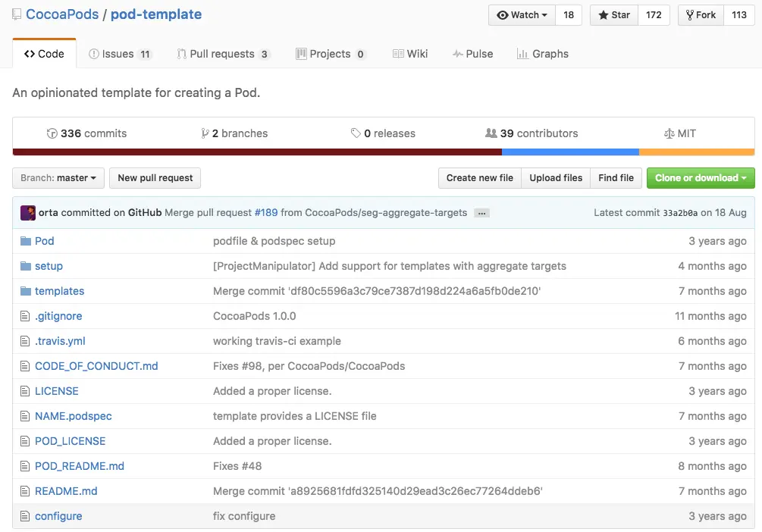The width and height of the screenshot is (762, 532).
Task: Click the templates folder icon
Action: [26, 291]
